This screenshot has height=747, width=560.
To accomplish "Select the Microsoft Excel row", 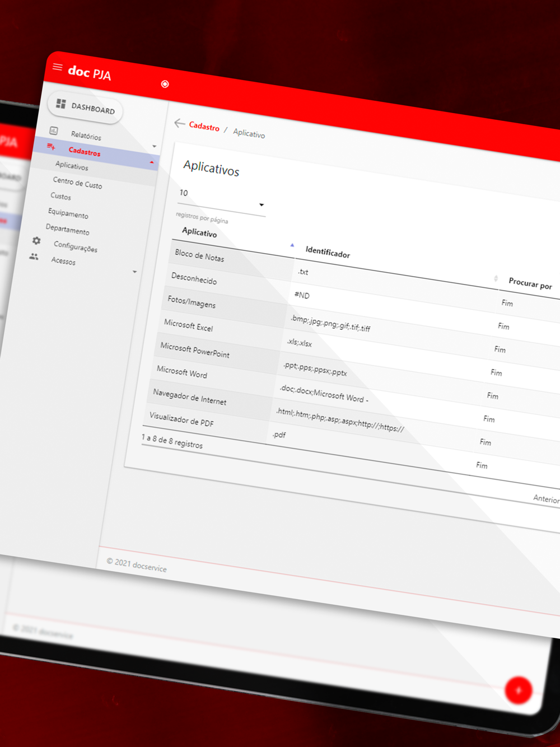I will (x=188, y=325).
